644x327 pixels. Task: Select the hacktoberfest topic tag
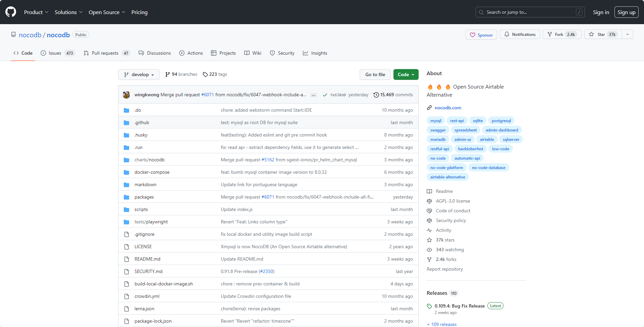click(x=471, y=149)
